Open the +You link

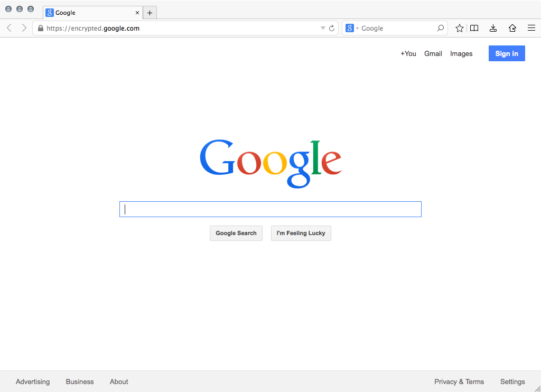408,53
